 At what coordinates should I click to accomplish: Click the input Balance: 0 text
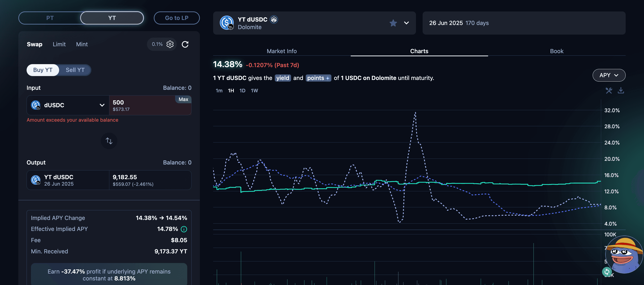[177, 88]
